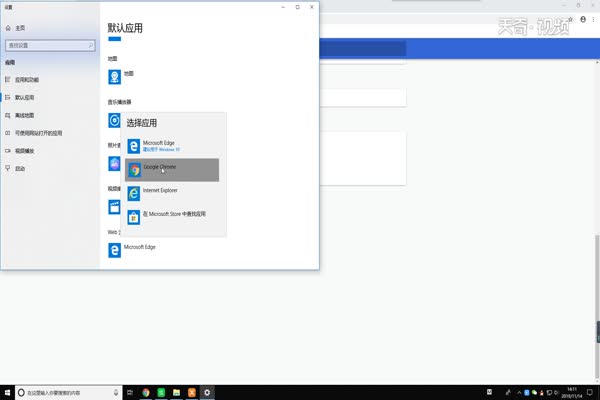The width and height of the screenshot is (600, 400).
Task: Click the Maps default app tile
Action: (x=121, y=77)
